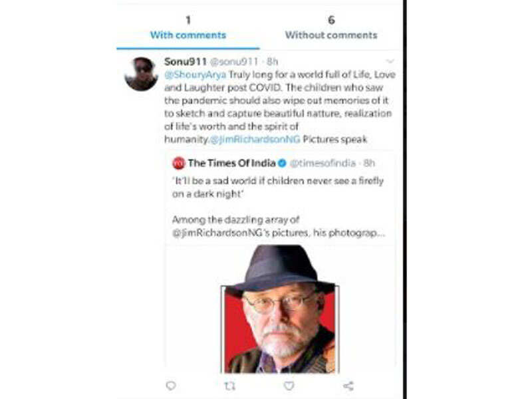Screen dimensions: 532x399
Task: Click the count 6 above Without comments
Action: pos(331,21)
